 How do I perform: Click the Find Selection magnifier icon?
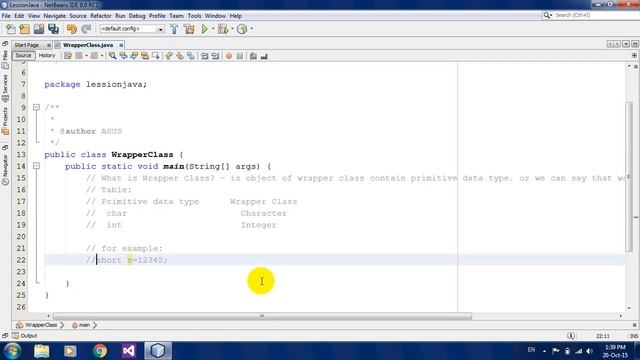point(112,56)
